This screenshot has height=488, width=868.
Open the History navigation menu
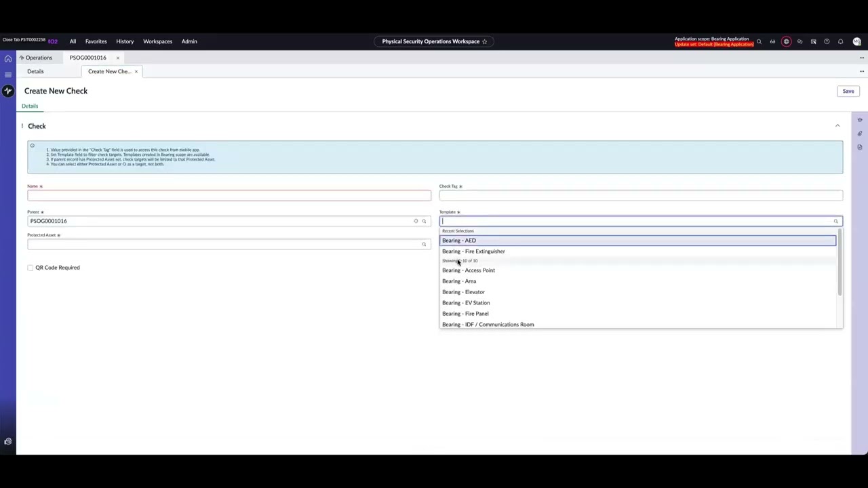125,41
